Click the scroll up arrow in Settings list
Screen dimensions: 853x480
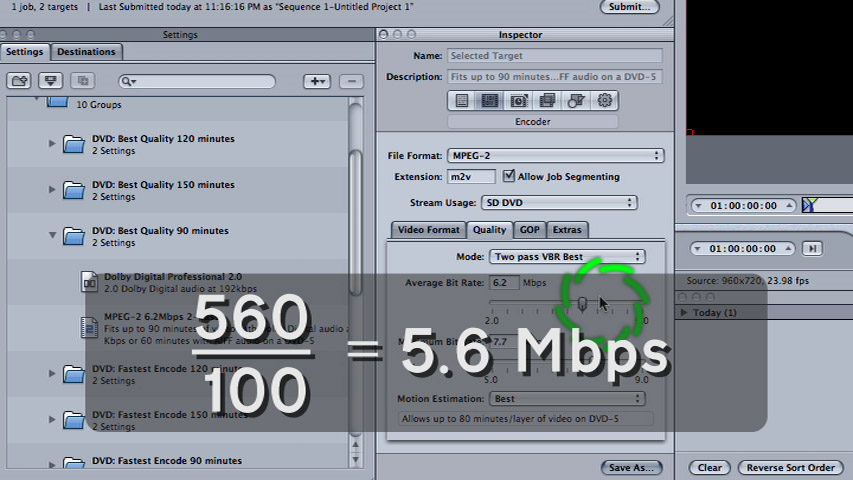(355, 445)
